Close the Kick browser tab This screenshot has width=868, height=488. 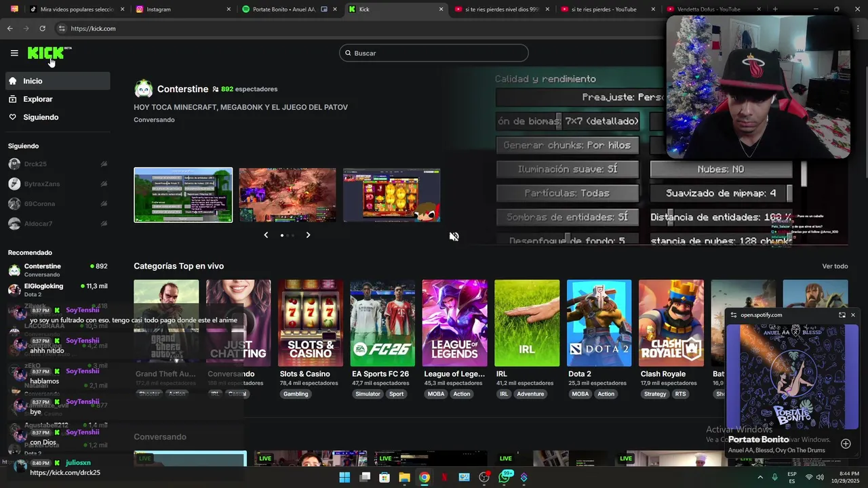(441, 9)
